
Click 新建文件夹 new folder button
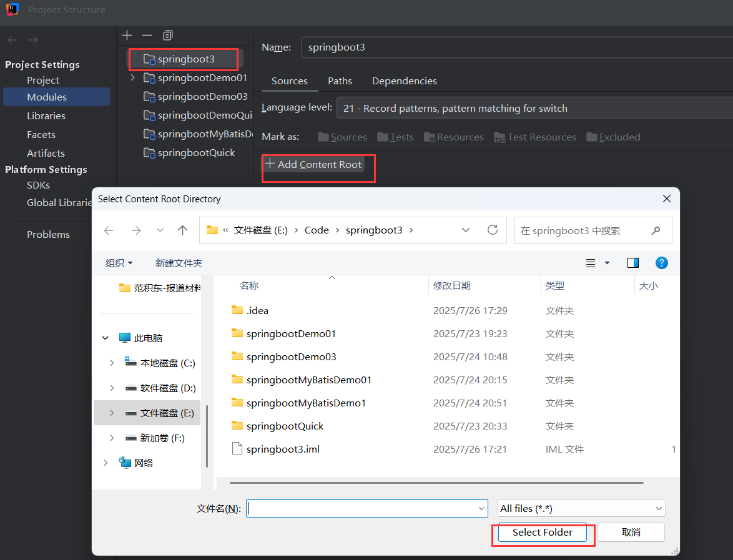[x=179, y=263]
